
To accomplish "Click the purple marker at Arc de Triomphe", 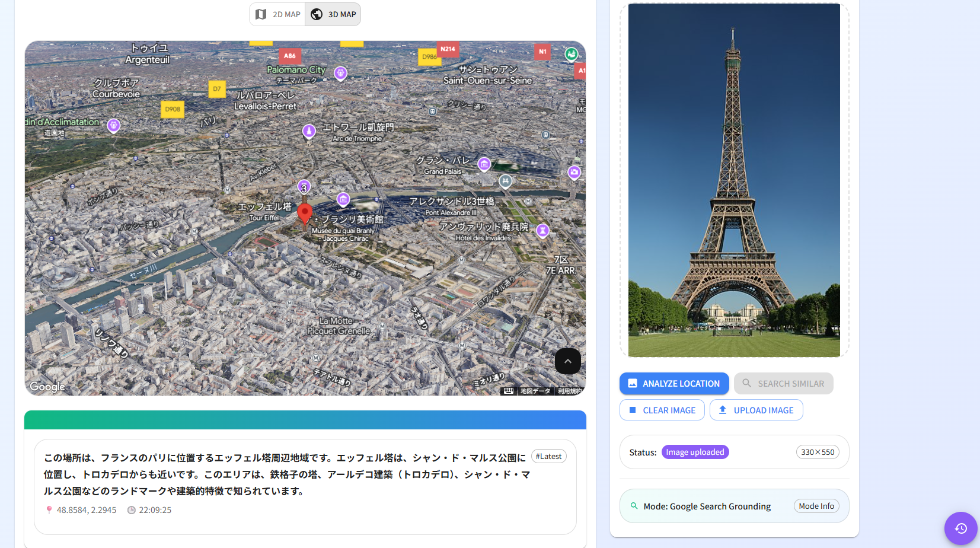I will coord(308,132).
